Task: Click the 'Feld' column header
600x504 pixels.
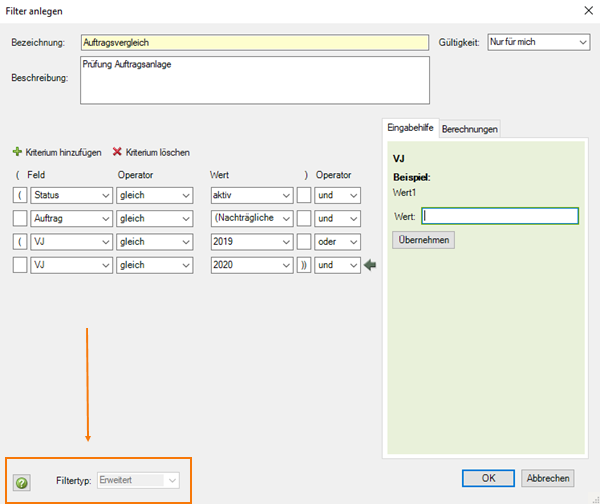Action: point(36,175)
